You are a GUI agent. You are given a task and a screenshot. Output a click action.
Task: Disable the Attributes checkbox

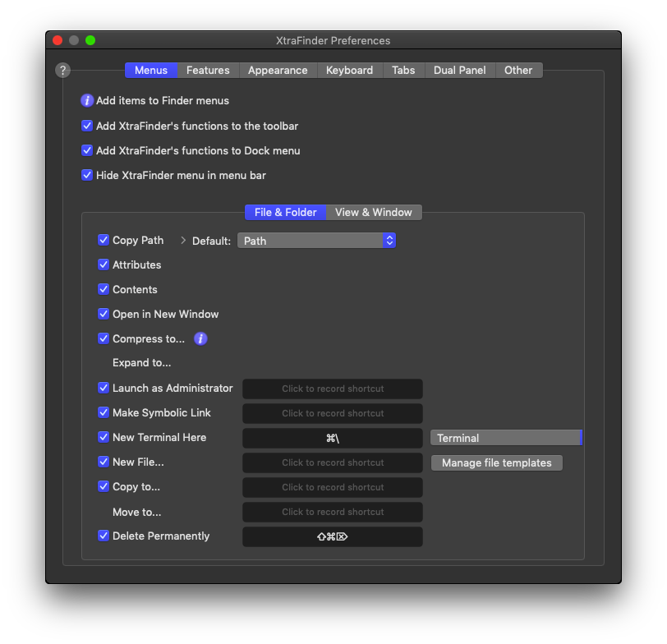[x=103, y=265]
